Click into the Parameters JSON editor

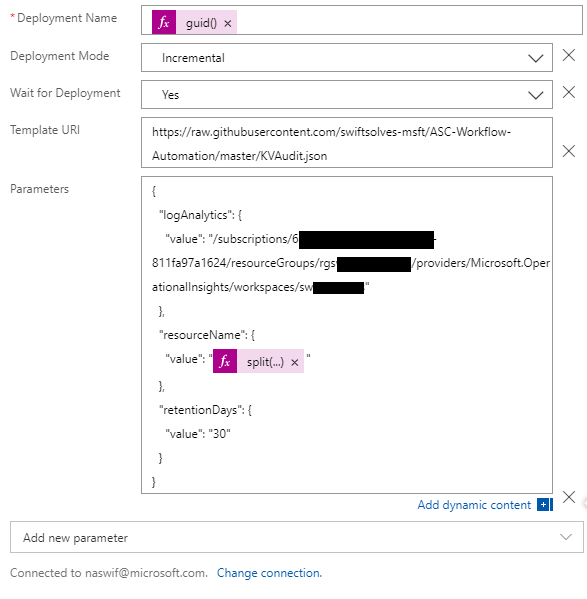point(347,335)
